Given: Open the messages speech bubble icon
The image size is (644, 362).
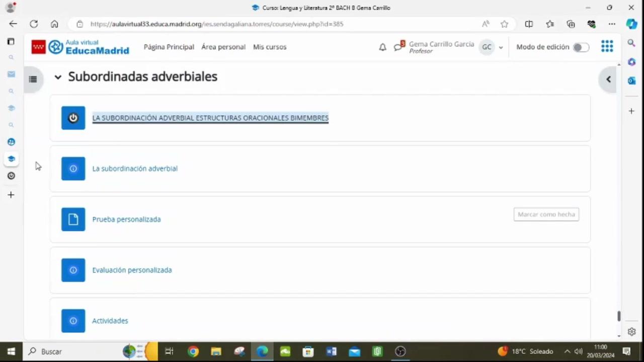Looking at the screenshot, I should pyautogui.click(x=398, y=47).
